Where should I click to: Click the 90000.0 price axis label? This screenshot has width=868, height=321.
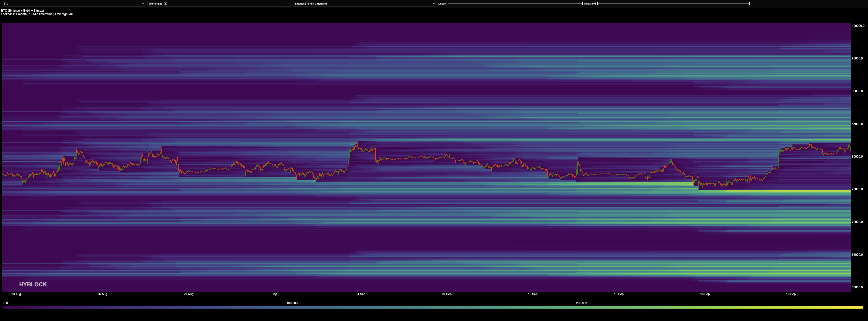pyautogui.click(x=858, y=91)
